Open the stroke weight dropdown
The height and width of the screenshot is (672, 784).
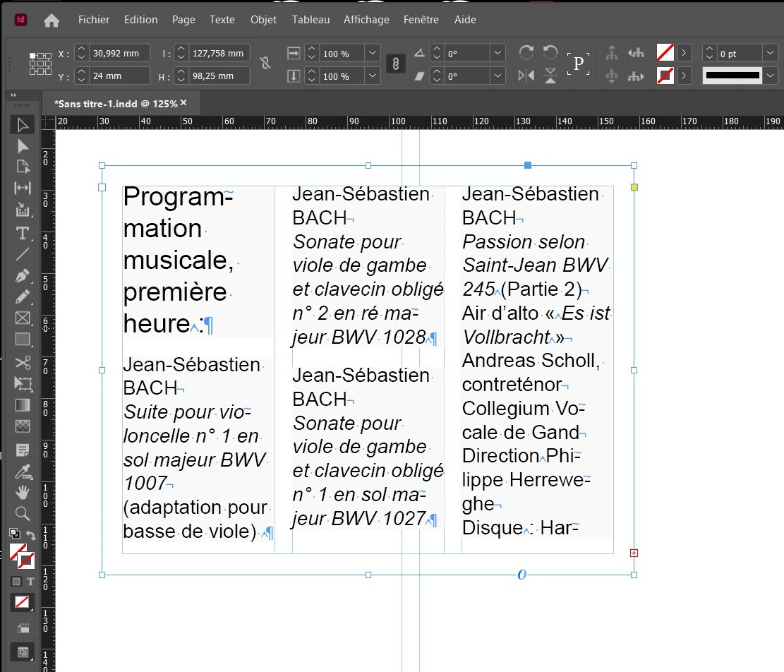[770, 53]
